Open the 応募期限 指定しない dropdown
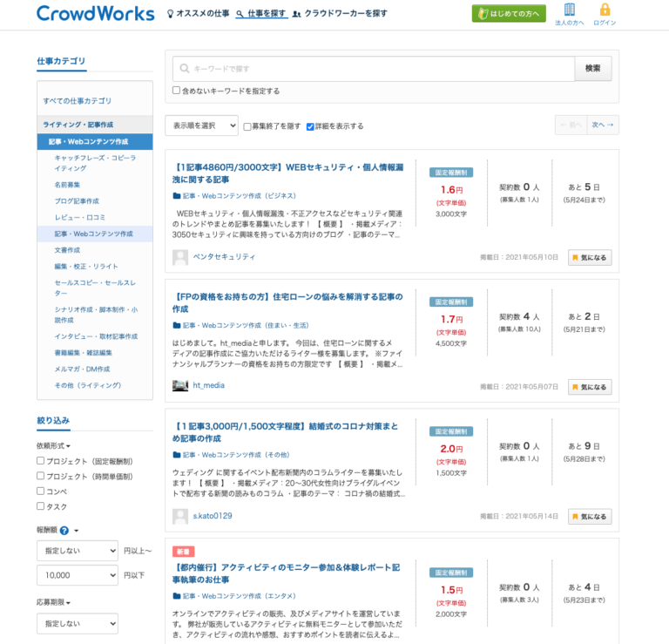669x644 pixels. coord(78,623)
